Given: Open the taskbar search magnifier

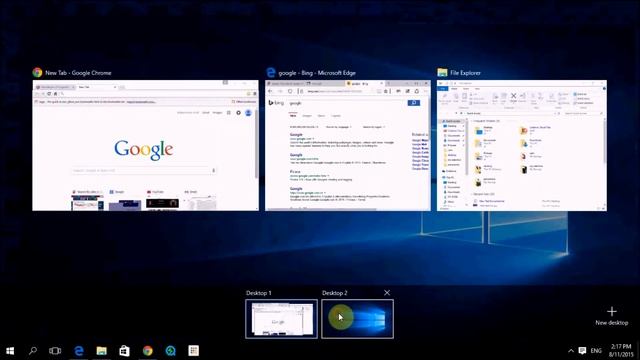Looking at the screenshot, I should click(33, 351).
